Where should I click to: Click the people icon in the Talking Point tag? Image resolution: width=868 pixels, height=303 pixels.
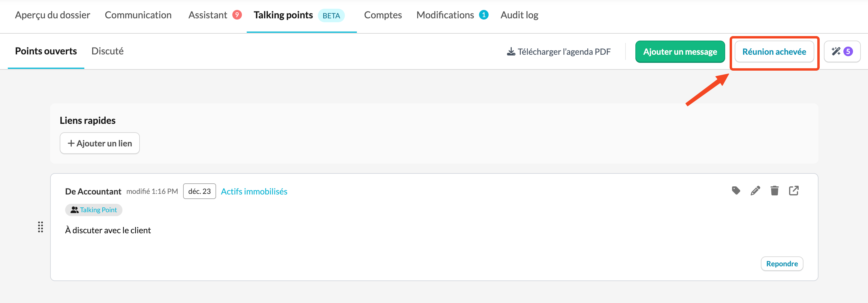pos(74,210)
